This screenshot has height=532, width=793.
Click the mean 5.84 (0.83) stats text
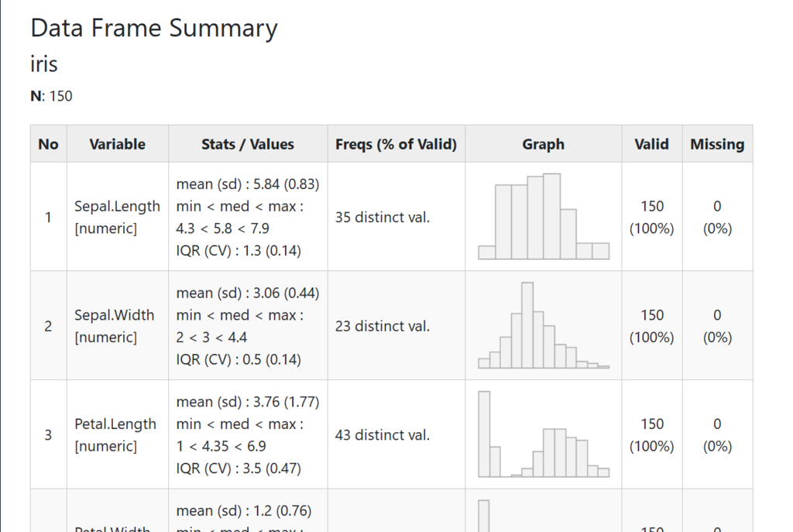(x=248, y=184)
